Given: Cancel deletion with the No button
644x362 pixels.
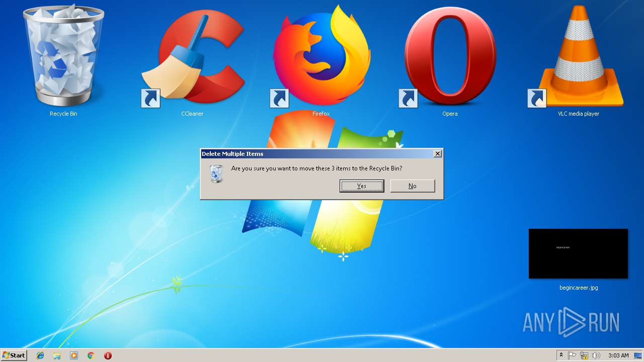Looking at the screenshot, I should click(x=413, y=186).
